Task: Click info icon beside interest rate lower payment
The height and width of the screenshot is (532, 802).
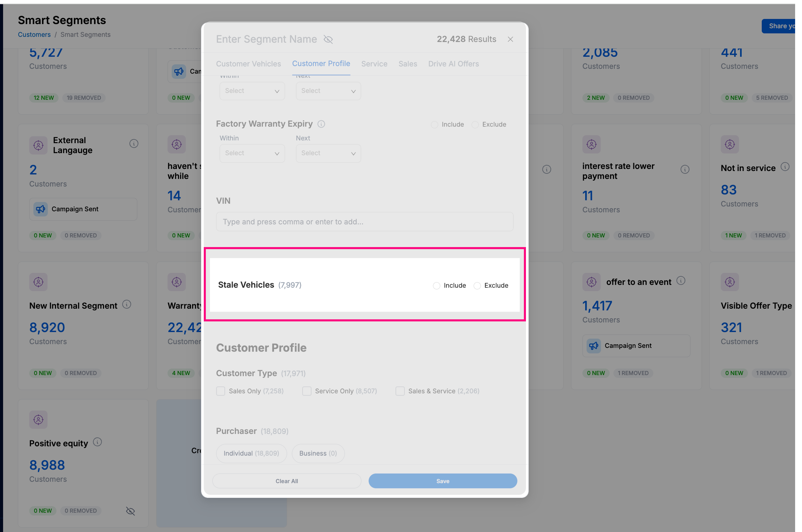Action: coord(685,169)
